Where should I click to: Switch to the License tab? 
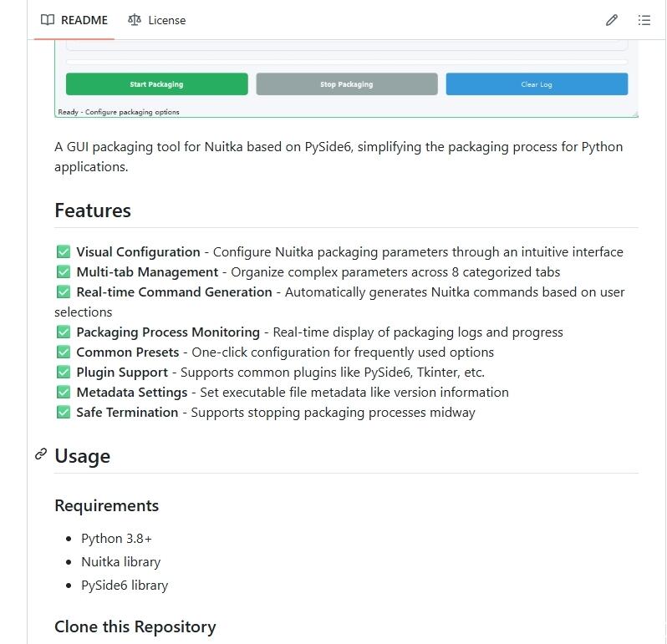click(x=157, y=20)
